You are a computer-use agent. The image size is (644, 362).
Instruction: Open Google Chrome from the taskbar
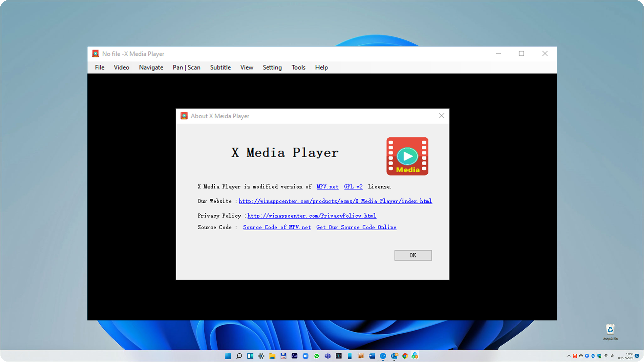pyautogui.click(x=405, y=356)
